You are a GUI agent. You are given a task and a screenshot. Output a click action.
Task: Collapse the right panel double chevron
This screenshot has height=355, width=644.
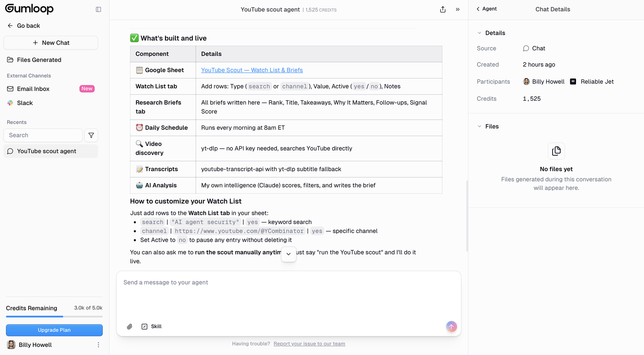point(458,9)
